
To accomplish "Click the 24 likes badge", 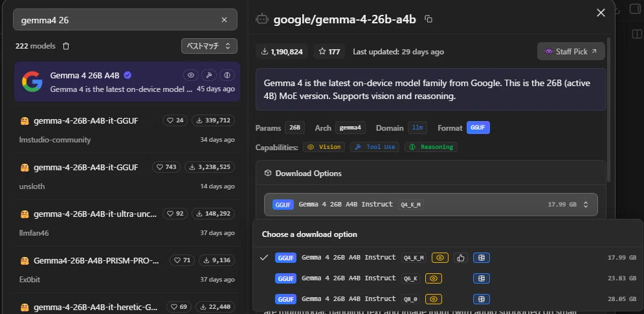I will pyautogui.click(x=175, y=120).
